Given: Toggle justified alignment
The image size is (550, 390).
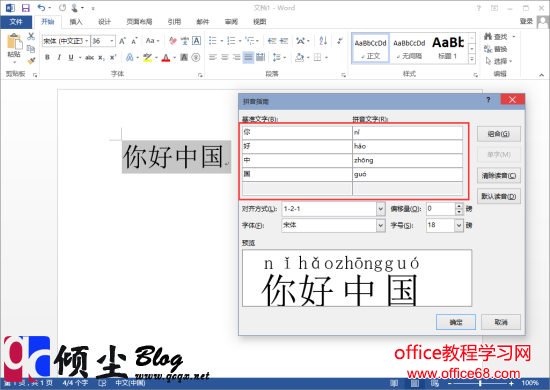Looking at the screenshot, I should coord(248,57).
